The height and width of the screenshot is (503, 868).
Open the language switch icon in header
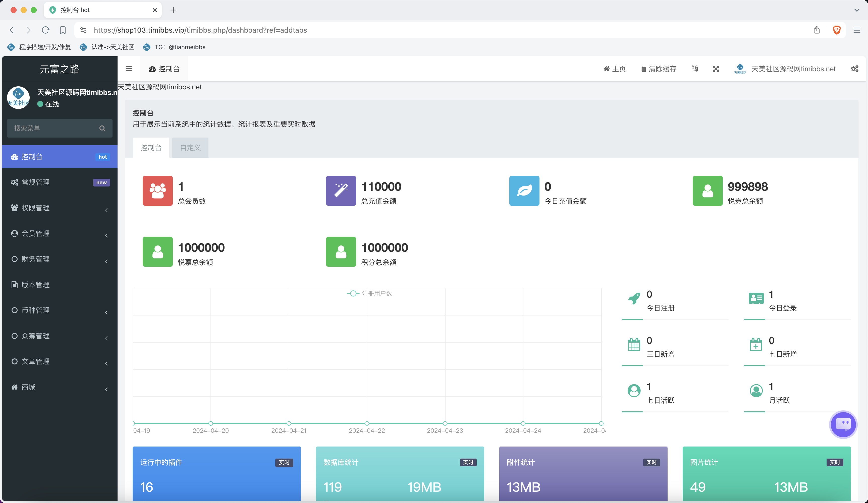[x=695, y=69]
